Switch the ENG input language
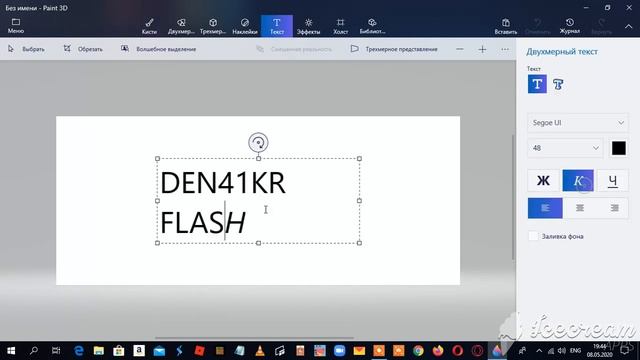Image resolution: width=640 pixels, height=360 pixels. point(576,351)
